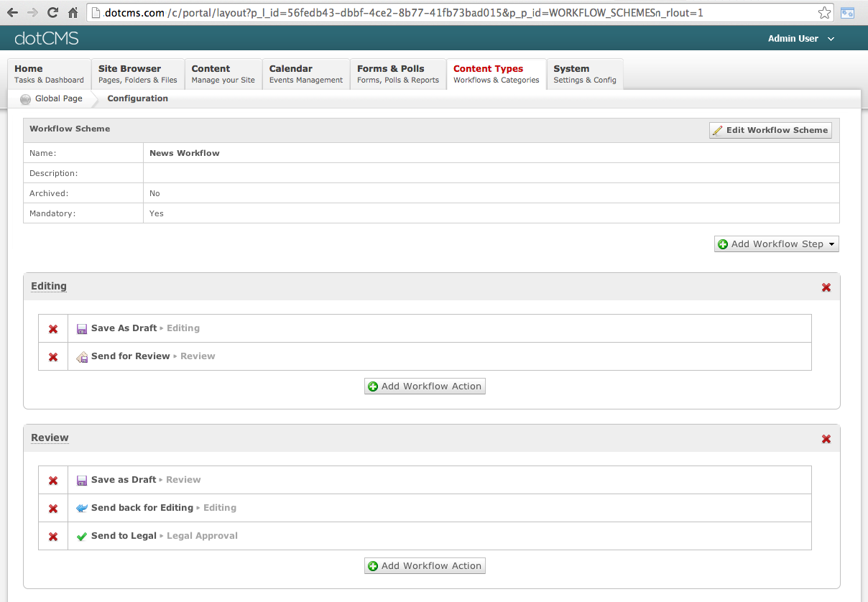
Task: Switch to the System tab
Action: pos(584,74)
